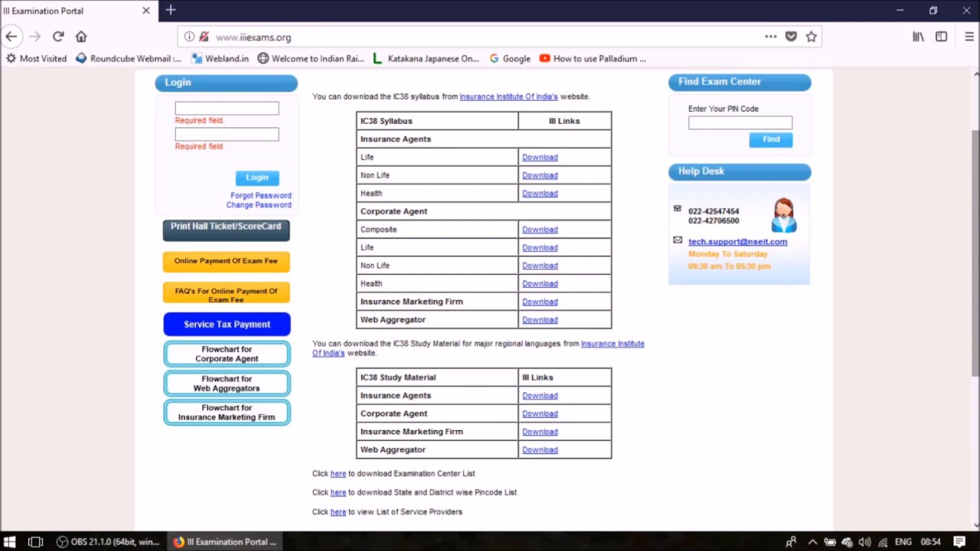Save page to Pocket
This screenshot has width=980, height=551.
(x=791, y=37)
